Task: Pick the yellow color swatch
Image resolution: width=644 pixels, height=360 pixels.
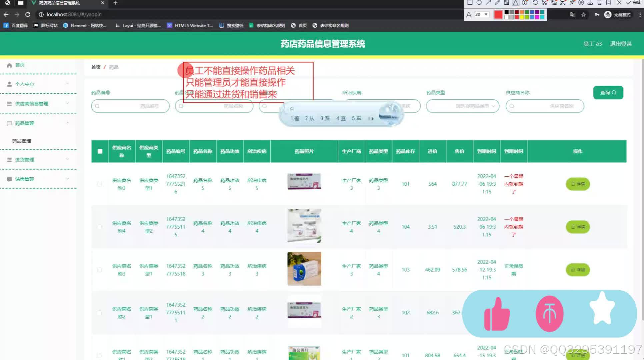Action: (522, 17)
